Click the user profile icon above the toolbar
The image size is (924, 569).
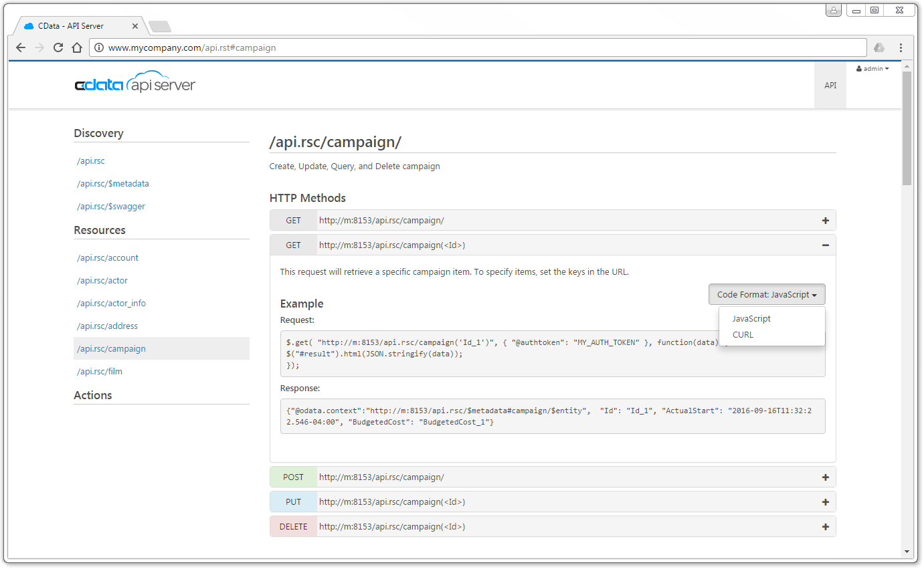tap(834, 10)
